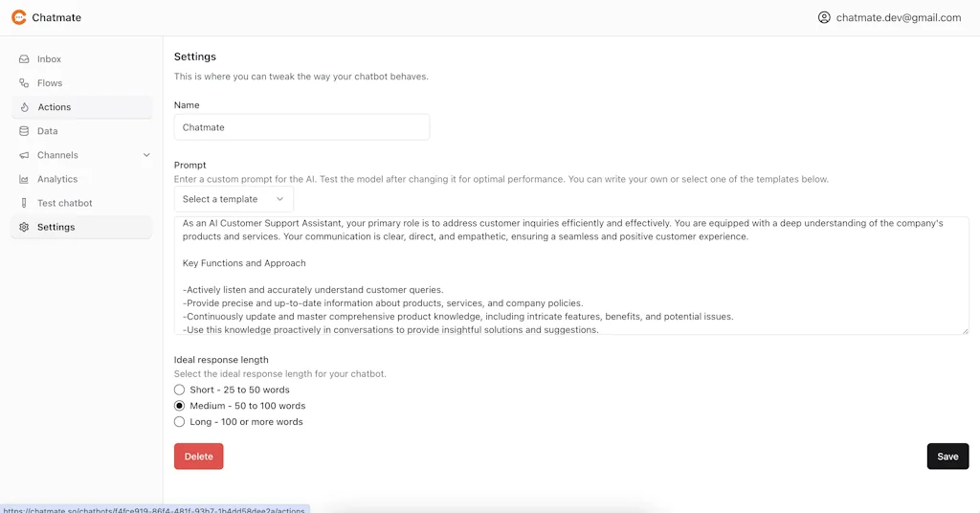Click the Name input field
The width and height of the screenshot is (980, 513).
[x=301, y=127]
